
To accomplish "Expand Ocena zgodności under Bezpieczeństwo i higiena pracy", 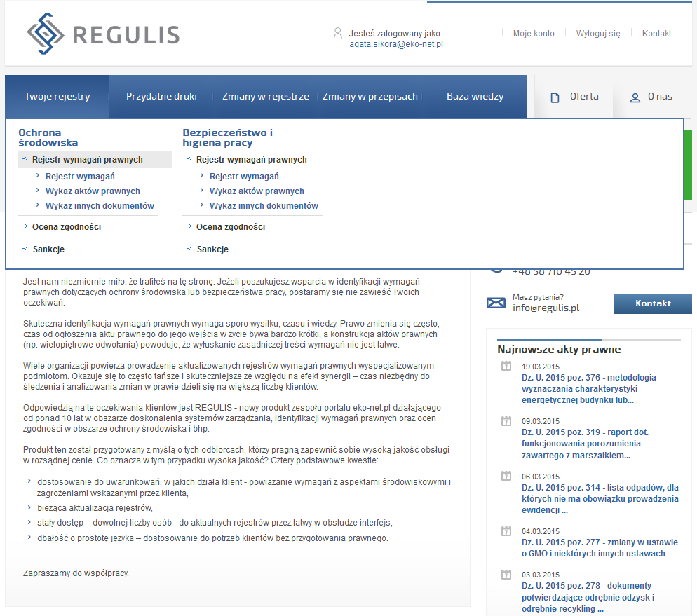I will (x=231, y=227).
